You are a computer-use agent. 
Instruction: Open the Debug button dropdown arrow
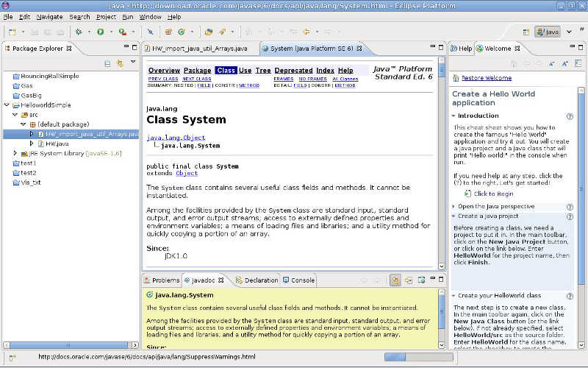click(89, 32)
